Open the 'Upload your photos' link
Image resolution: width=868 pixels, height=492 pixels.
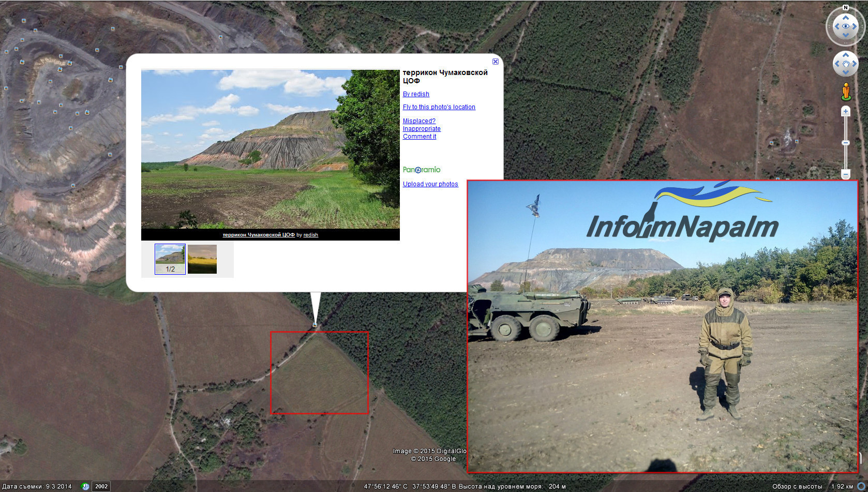430,184
